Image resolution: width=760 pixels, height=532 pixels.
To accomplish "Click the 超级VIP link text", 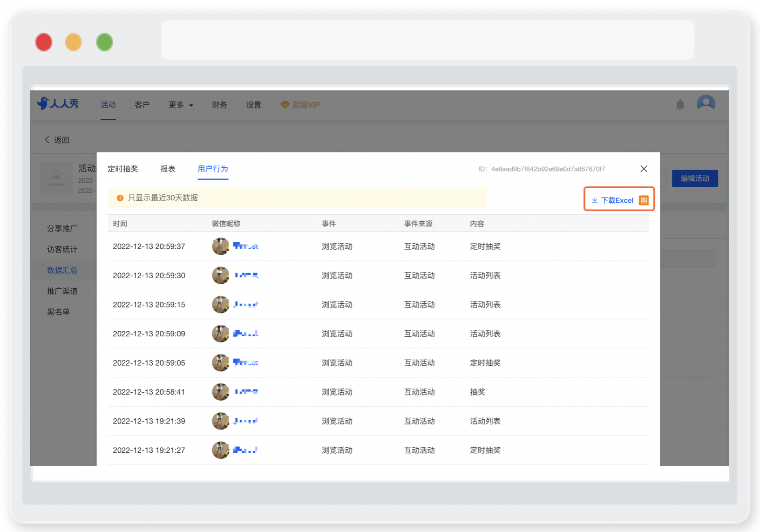I will (306, 105).
